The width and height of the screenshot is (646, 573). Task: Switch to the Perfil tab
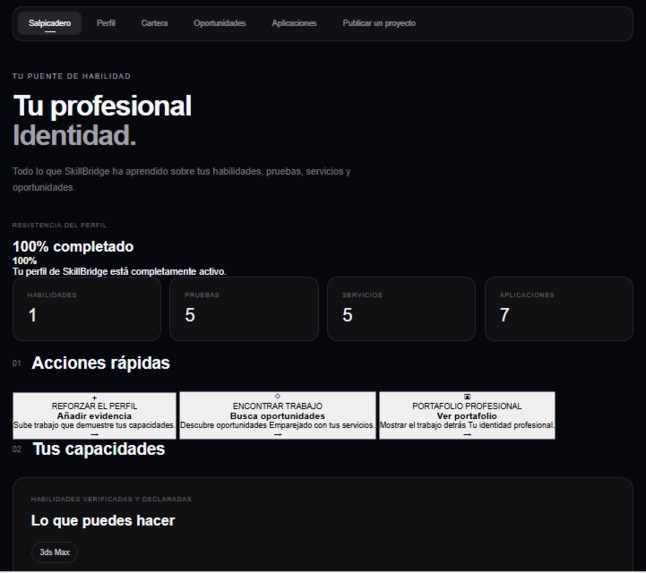(x=106, y=23)
